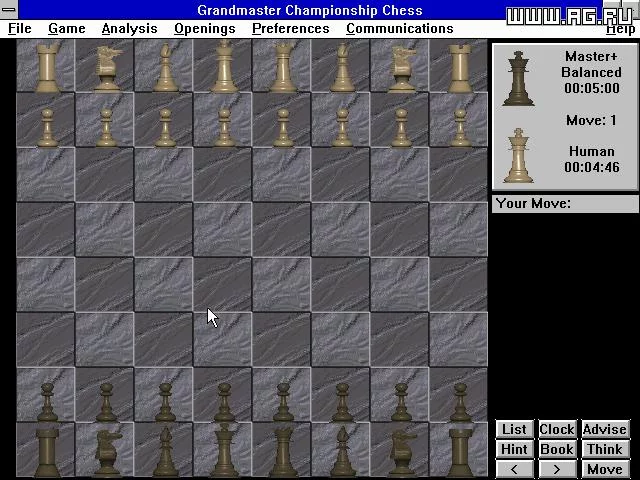The image size is (640, 480).
Task: Pick the light pawn in front of top-right rook
Action: [460, 127]
